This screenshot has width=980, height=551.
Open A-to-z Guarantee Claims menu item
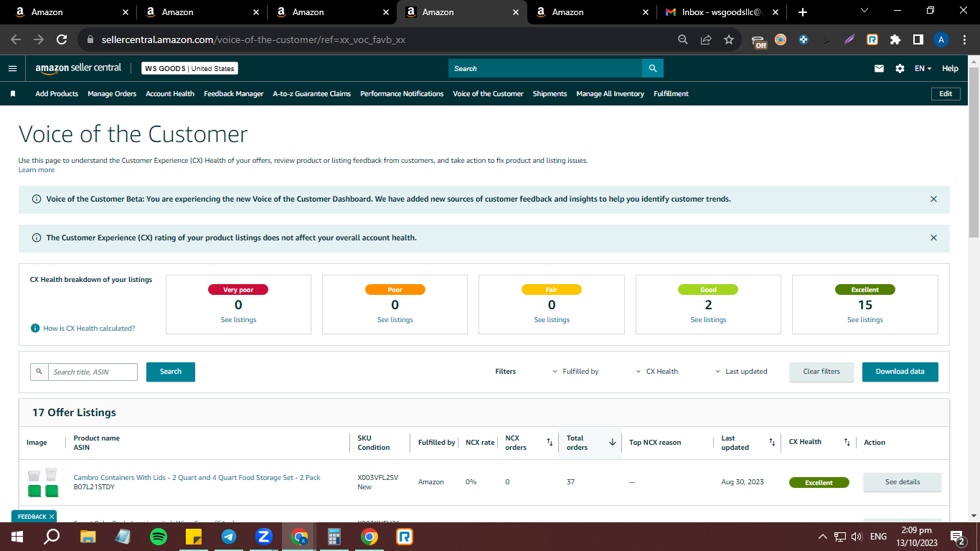(312, 93)
